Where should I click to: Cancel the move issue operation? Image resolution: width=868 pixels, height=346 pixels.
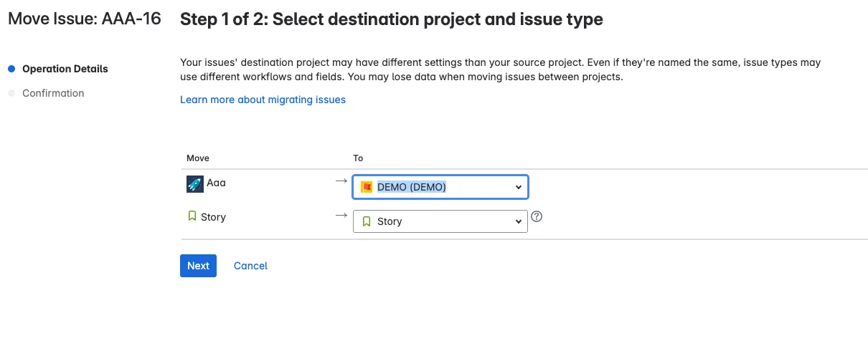(250, 266)
